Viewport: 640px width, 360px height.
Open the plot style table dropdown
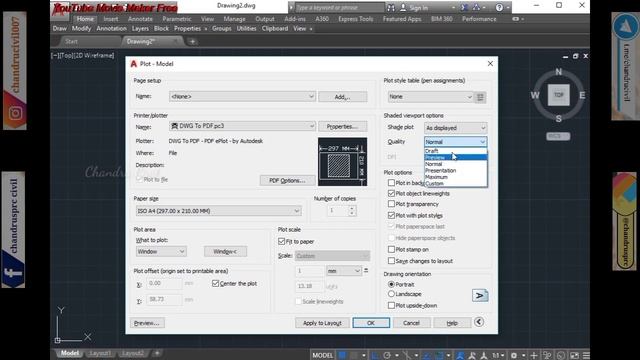pos(430,97)
